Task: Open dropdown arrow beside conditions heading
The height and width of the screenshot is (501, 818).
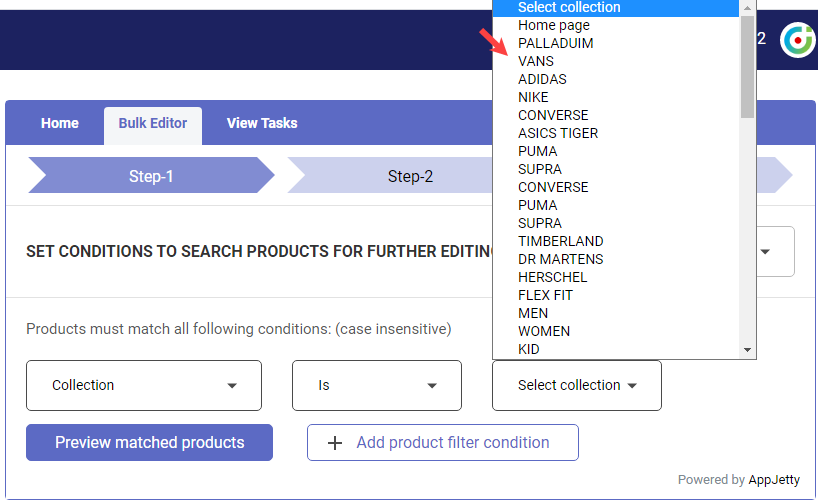Action: click(x=765, y=252)
